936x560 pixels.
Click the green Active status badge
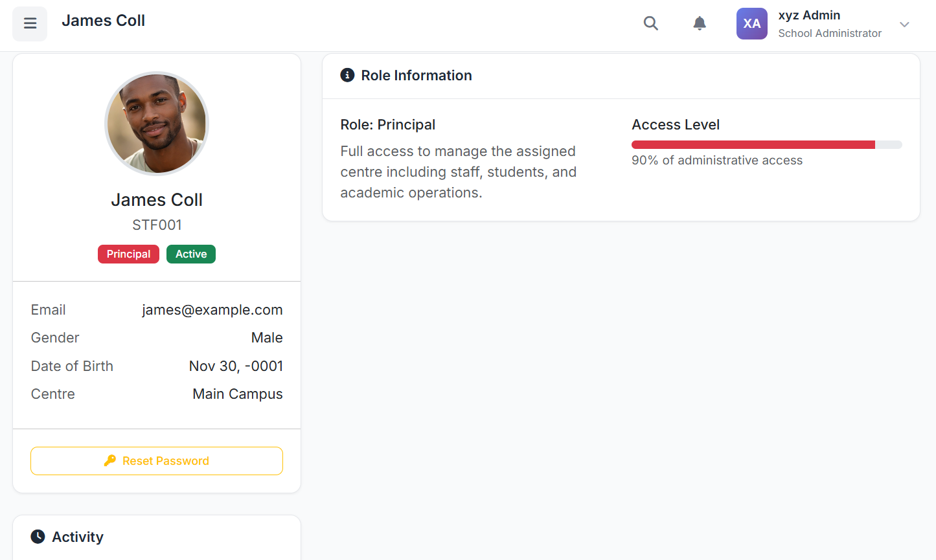(191, 254)
